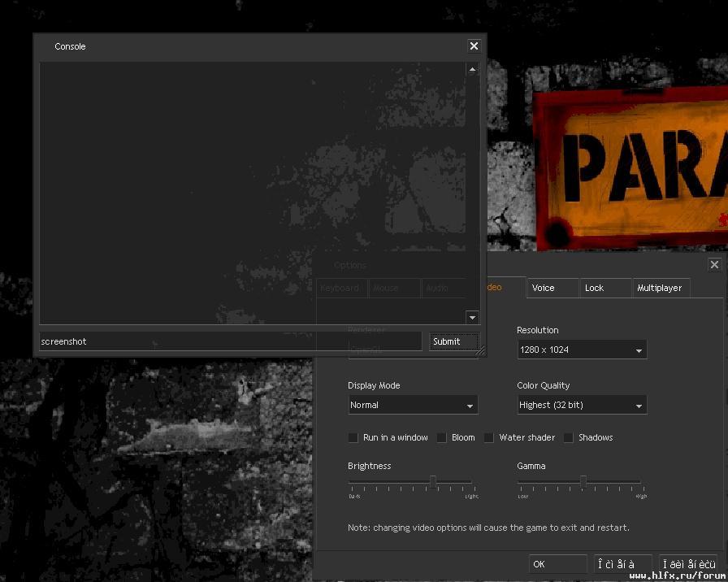Image resolution: width=728 pixels, height=582 pixels.
Task: Focus the console command input field
Action: 231,341
